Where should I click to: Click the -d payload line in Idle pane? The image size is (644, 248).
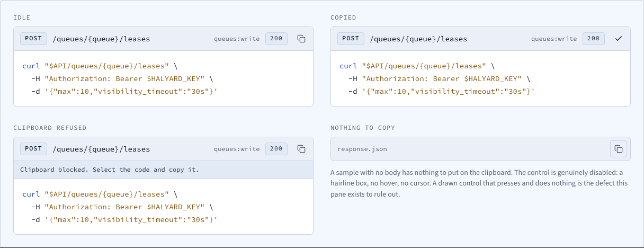coord(124,92)
